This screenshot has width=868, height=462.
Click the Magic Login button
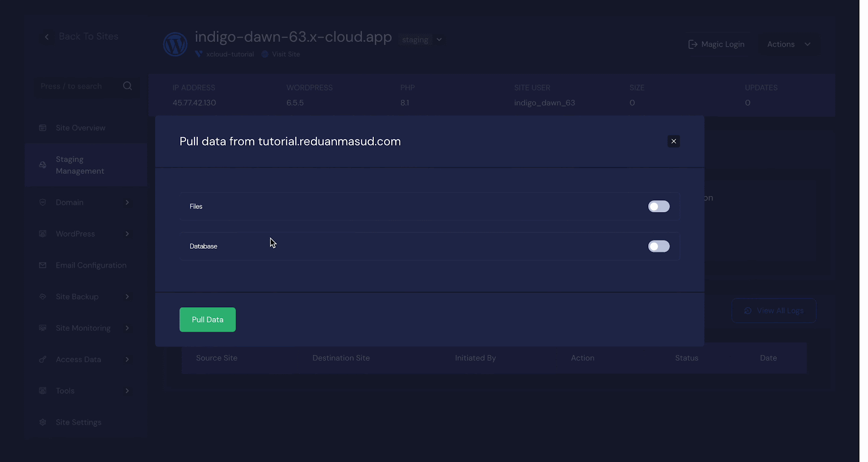717,45
